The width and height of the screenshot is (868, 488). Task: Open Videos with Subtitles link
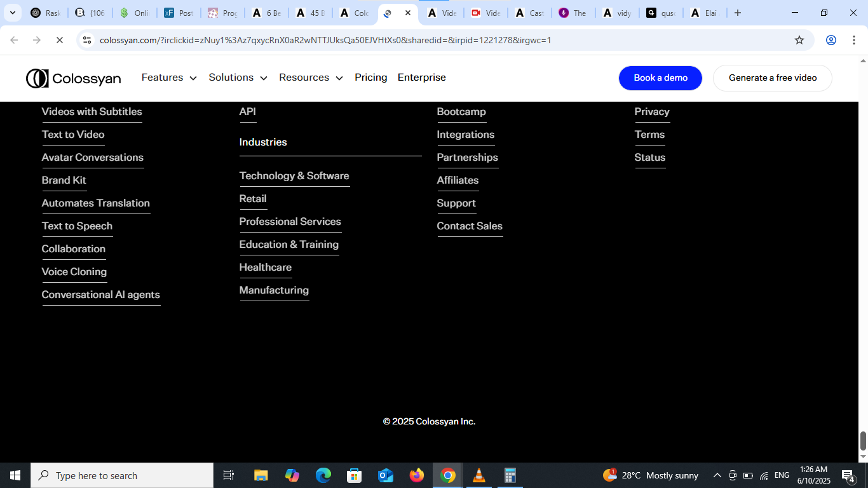(92, 112)
